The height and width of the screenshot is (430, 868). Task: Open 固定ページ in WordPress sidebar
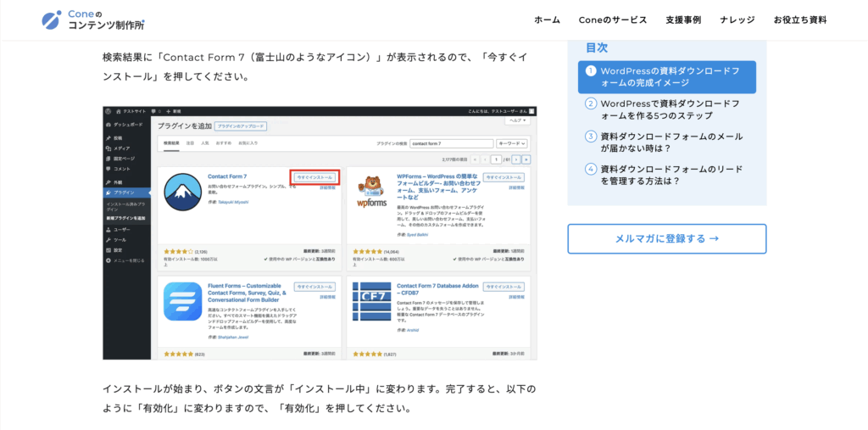[x=119, y=158]
